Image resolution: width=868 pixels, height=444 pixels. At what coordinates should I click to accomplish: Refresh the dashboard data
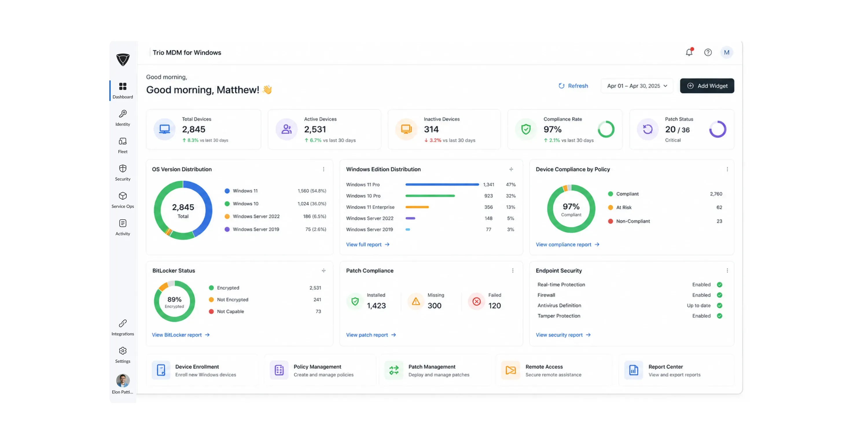(573, 86)
